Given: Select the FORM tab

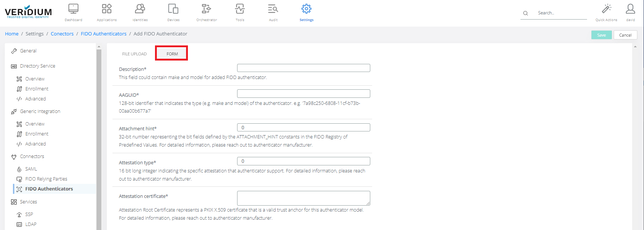Looking at the screenshot, I should (172, 54).
